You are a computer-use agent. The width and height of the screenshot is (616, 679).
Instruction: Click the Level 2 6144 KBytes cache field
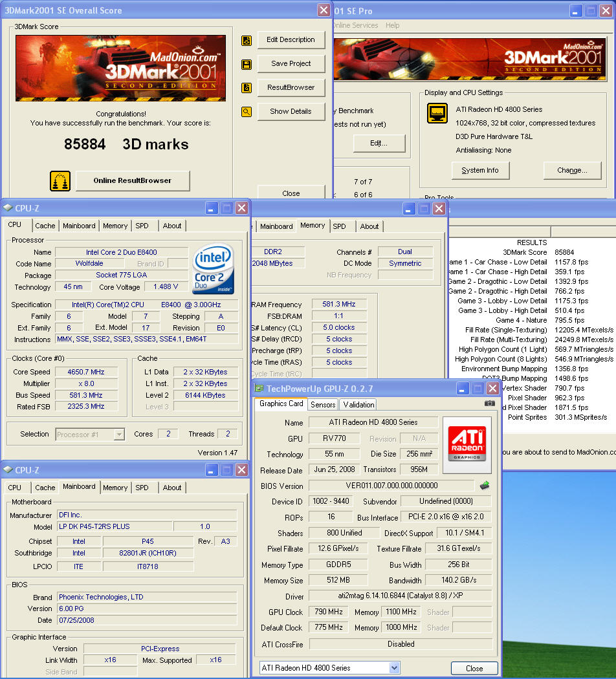(205, 395)
